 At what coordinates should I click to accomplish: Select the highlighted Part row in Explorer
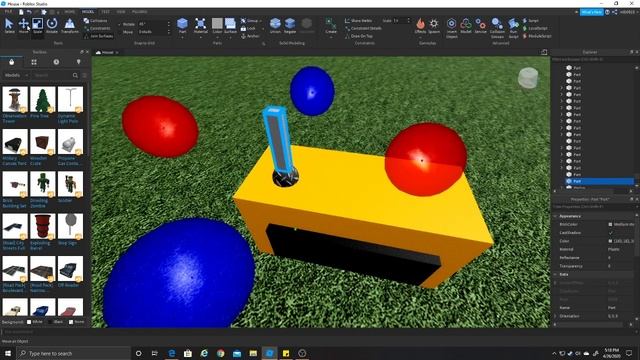[x=599, y=181]
